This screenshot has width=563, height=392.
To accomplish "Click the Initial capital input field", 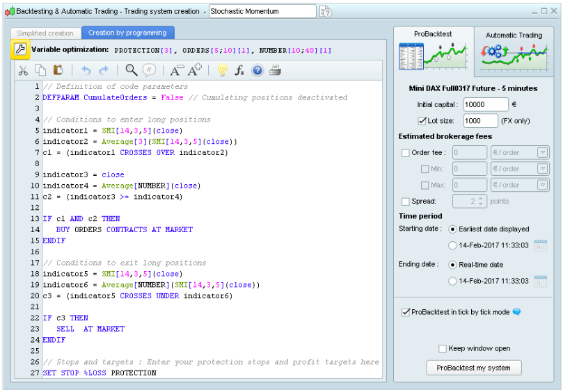I will pyautogui.click(x=485, y=104).
